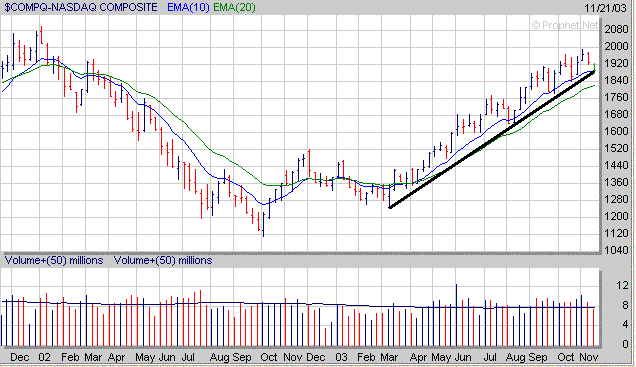Select the EMA(20) legend label

pyautogui.click(x=234, y=7)
